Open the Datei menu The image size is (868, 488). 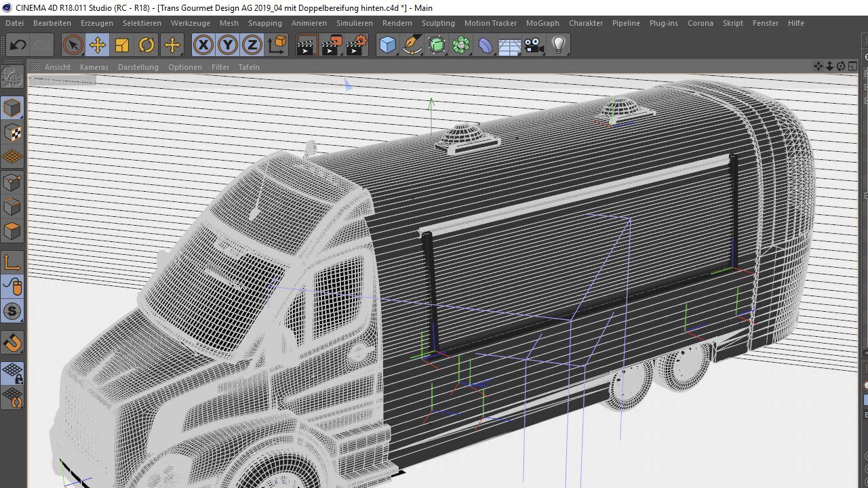click(14, 23)
